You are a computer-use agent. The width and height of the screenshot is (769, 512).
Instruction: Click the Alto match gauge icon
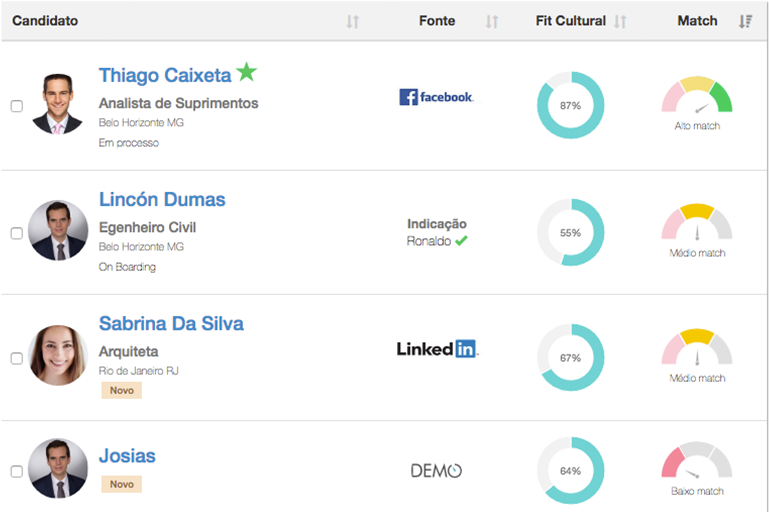coord(696,96)
